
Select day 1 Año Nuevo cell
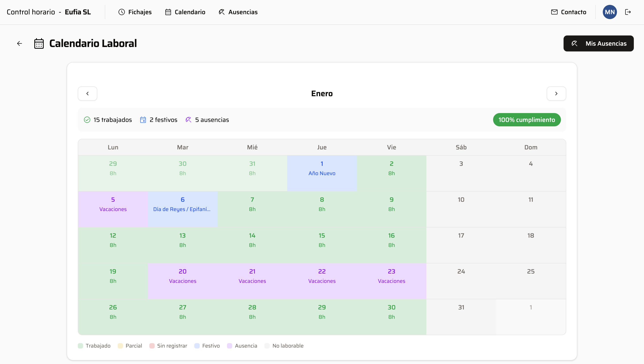pos(322,173)
